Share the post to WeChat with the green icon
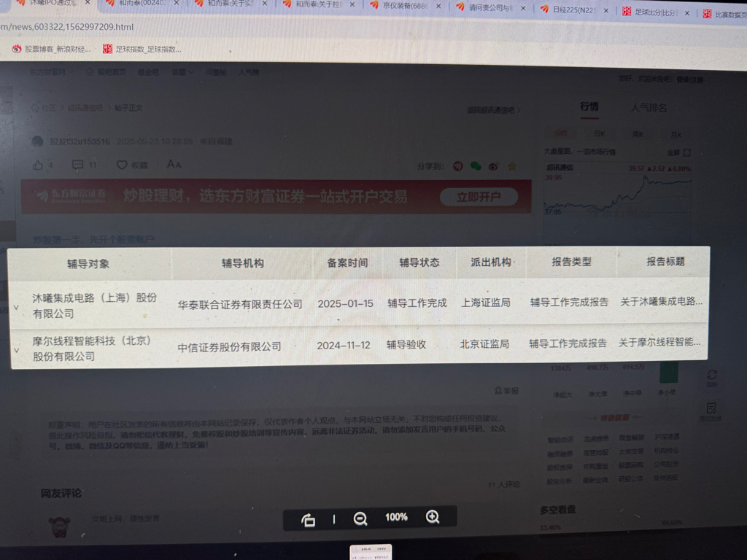This screenshot has width=747, height=560. tap(476, 166)
